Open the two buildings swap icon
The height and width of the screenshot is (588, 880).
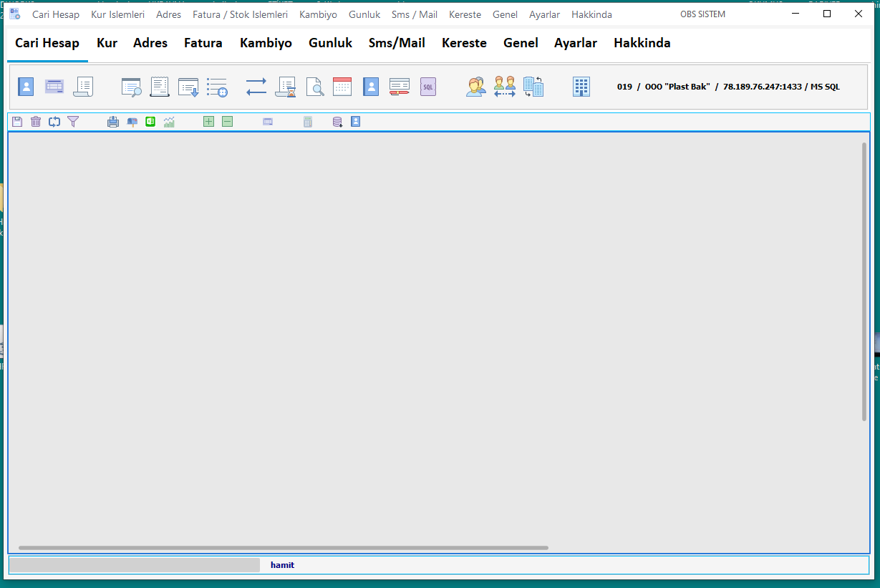pos(533,87)
